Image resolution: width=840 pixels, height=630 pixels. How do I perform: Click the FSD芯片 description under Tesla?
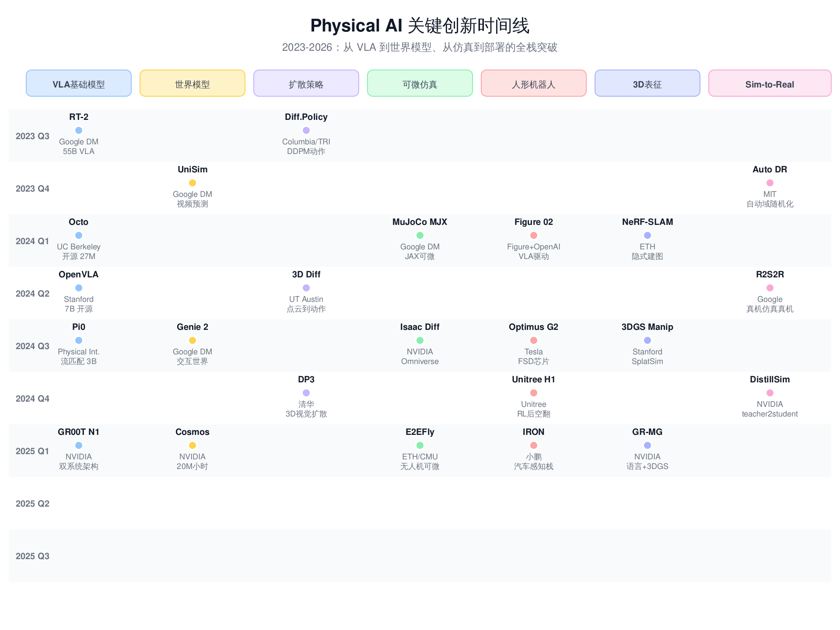pyautogui.click(x=534, y=361)
